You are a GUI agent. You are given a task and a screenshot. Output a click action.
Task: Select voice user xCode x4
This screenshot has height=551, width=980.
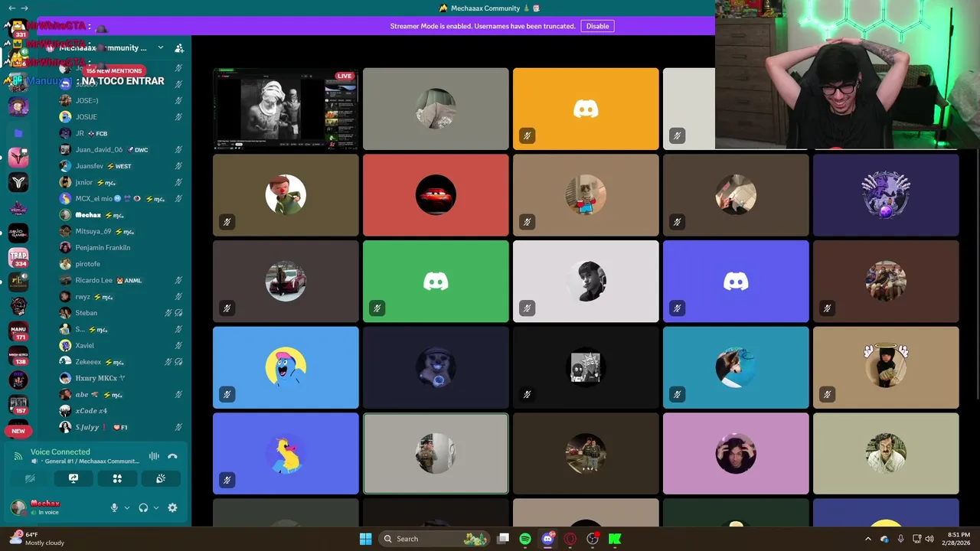pyautogui.click(x=122, y=411)
